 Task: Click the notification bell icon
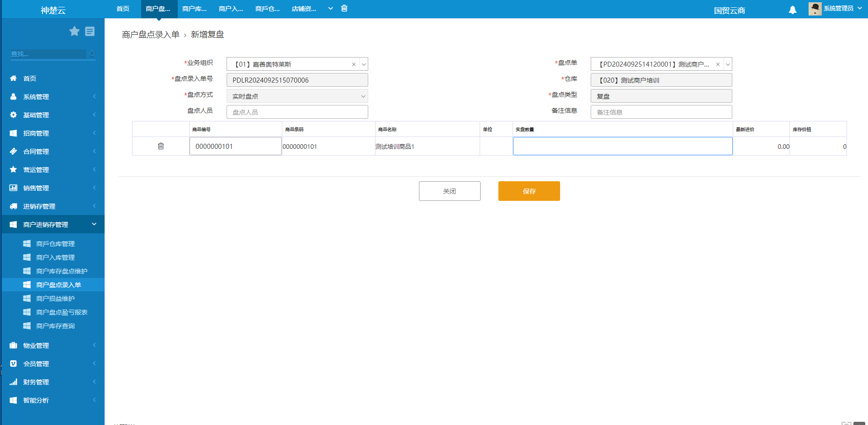pos(793,10)
